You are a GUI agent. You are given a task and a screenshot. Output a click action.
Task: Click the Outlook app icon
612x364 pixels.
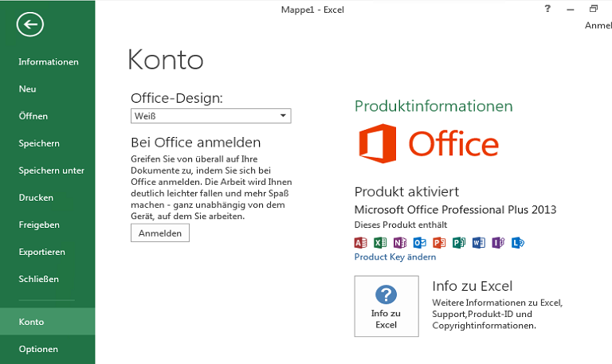click(420, 243)
